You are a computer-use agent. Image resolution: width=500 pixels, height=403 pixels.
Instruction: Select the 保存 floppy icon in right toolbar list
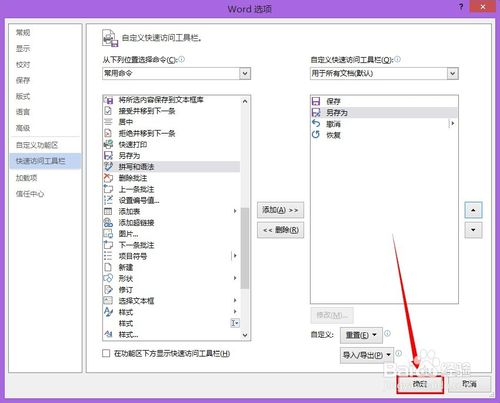pyautogui.click(x=316, y=101)
